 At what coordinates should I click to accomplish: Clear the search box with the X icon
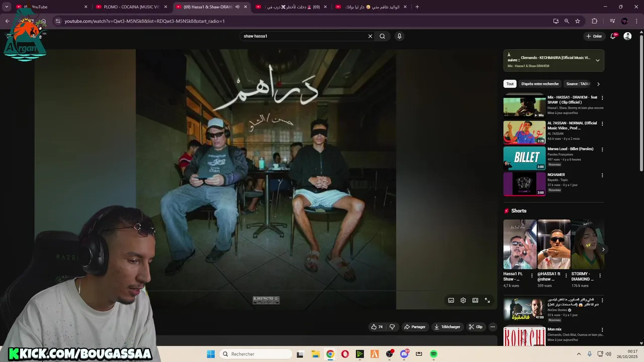[x=370, y=36]
